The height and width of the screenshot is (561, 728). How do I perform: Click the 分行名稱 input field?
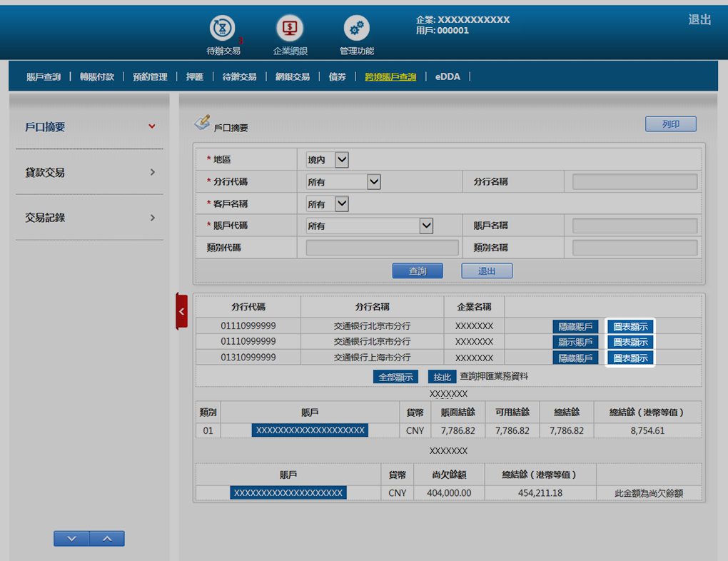tap(635, 181)
